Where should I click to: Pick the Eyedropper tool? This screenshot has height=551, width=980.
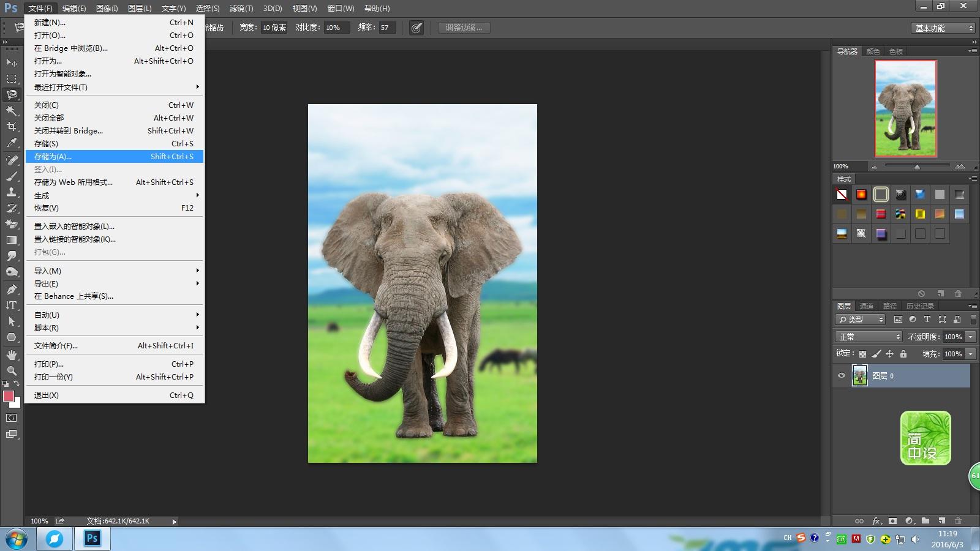(12, 143)
